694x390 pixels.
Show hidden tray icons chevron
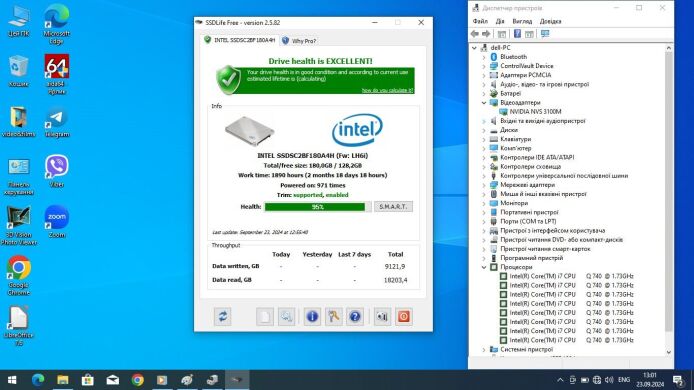tap(560, 380)
